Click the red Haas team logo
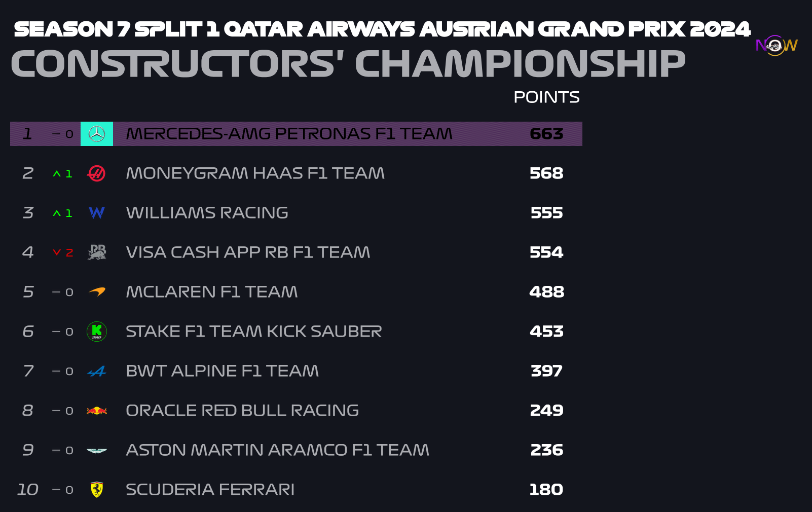812x512 pixels. (x=96, y=173)
